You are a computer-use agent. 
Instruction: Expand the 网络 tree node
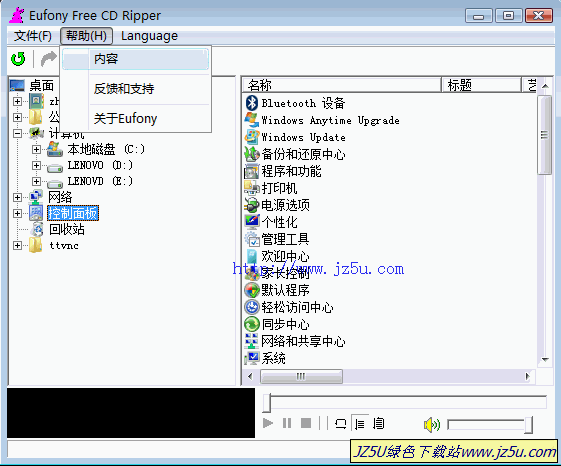coord(17,197)
